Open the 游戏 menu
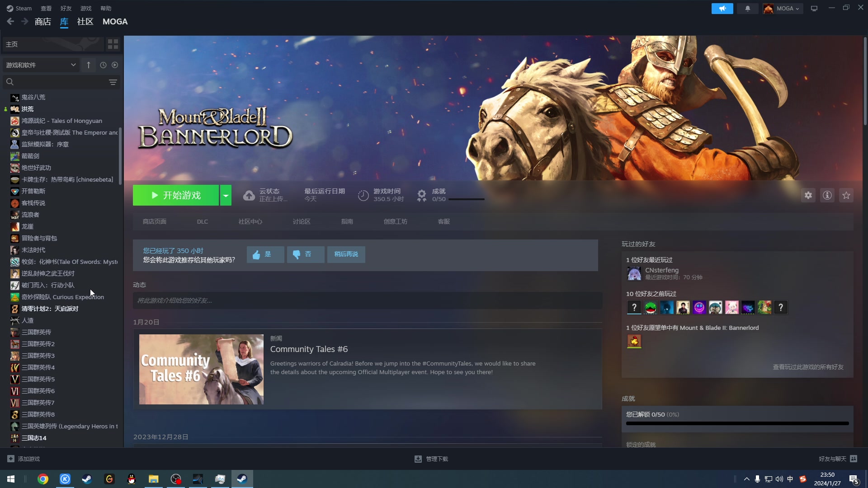 click(86, 8)
